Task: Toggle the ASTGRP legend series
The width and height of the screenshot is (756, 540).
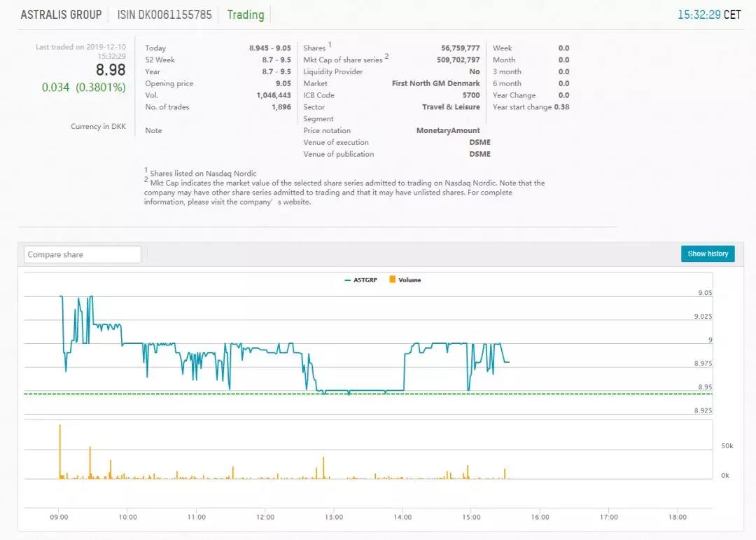Action: tap(360, 280)
